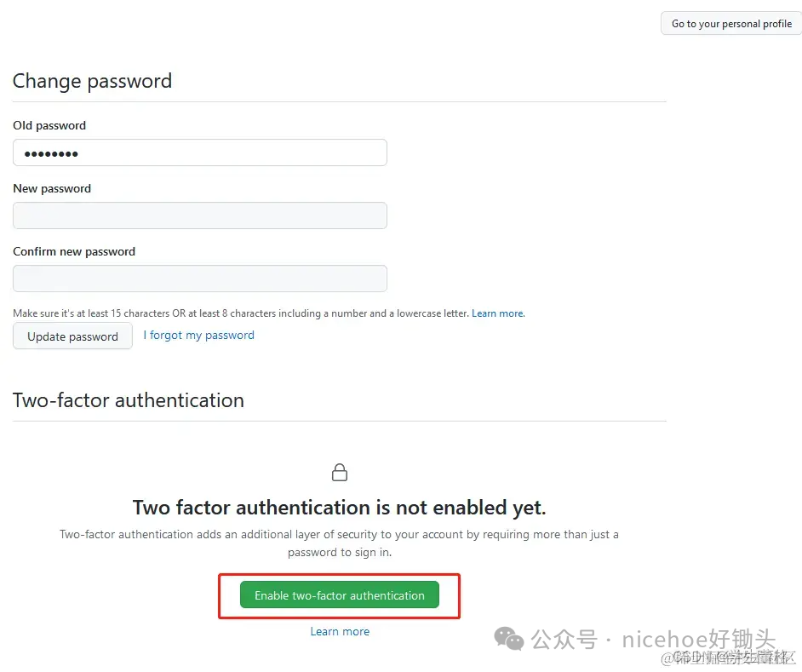The image size is (802, 672).
Task: Go to your personal profile
Action: [730, 23]
